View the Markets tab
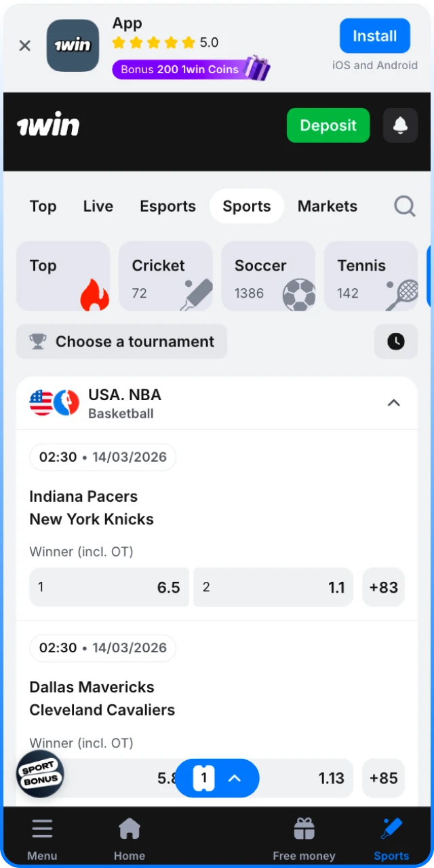The height and width of the screenshot is (868, 434). pyautogui.click(x=328, y=205)
